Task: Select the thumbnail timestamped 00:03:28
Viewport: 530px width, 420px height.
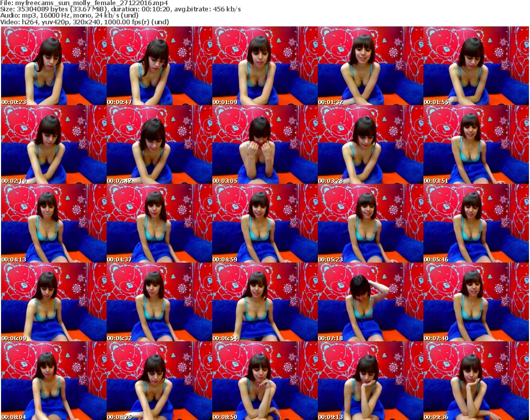Action: click(x=370, y=144)
